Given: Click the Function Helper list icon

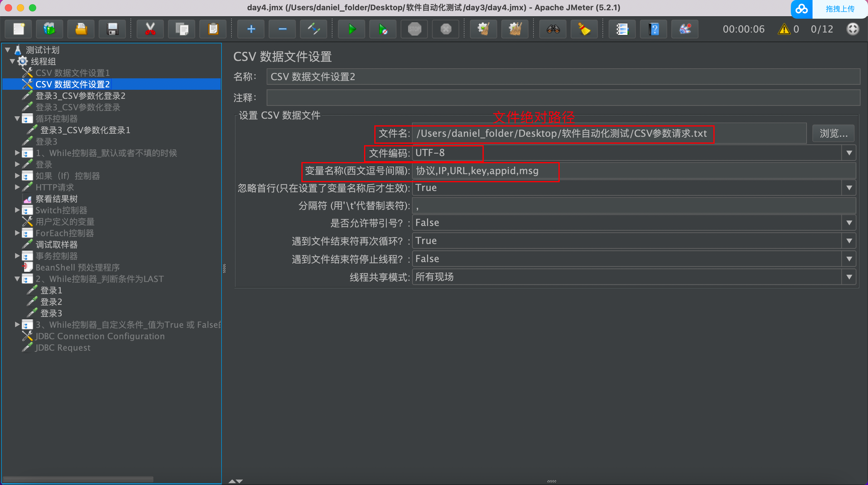Looking at the screenshot, I should pos(622,29).
